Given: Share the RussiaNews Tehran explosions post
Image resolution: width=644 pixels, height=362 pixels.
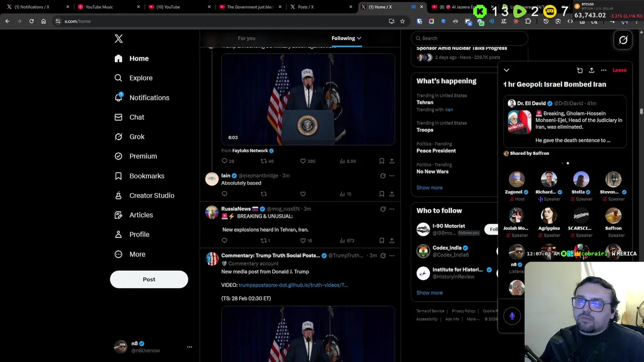Looking at the screenshot, I should 392,240.
